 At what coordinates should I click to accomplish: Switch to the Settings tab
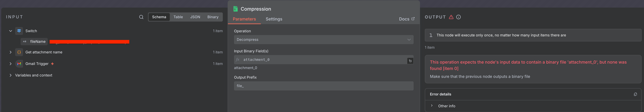click(274, 19)
